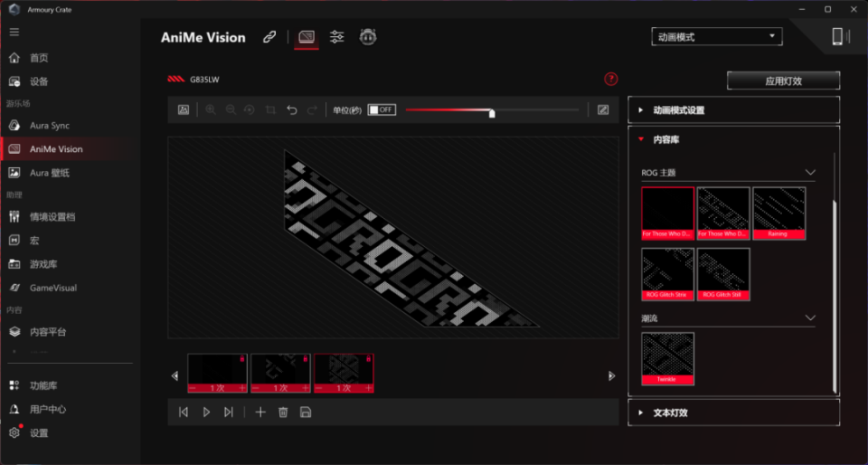Play the animation preview

[206, 412]
